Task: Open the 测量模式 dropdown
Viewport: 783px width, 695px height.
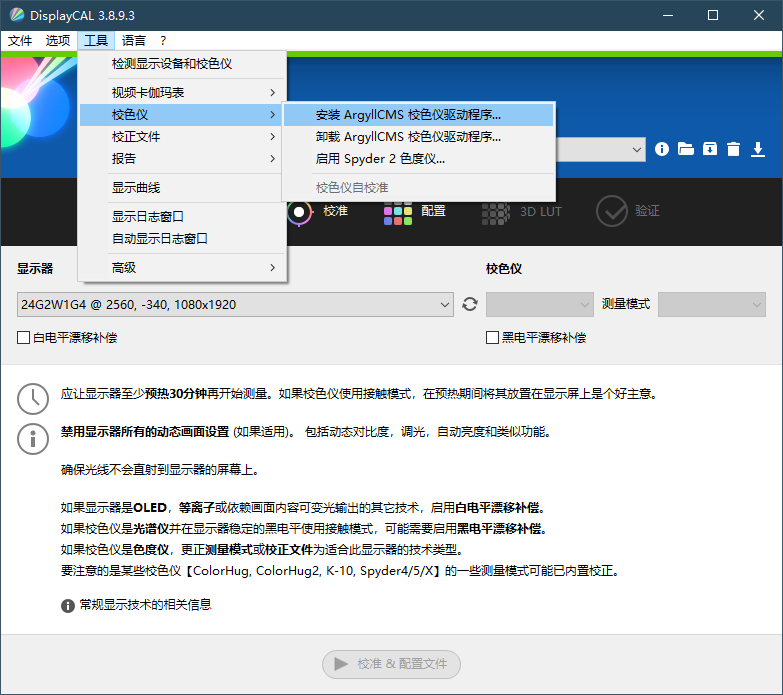Action: [x=712, y=305]
